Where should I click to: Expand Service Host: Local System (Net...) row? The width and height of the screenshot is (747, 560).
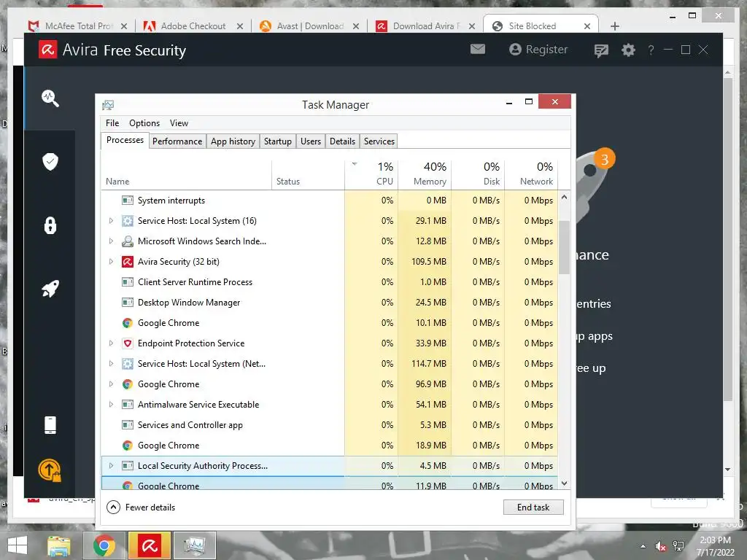coord(111,364)
